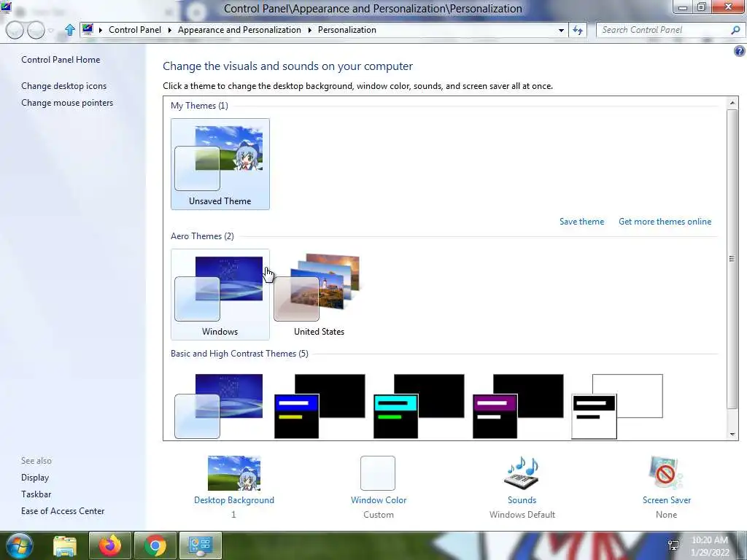Image resolution: width=747 pixels, height=560 pixels.
Task: Select the High Contrast White theme
Action: [x=617, y=406]
